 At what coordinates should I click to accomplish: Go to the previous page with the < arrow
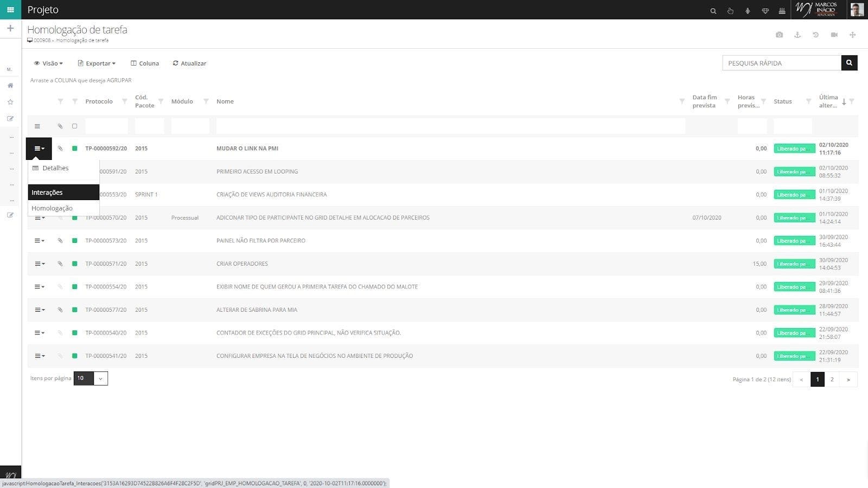tap(801, 380)
